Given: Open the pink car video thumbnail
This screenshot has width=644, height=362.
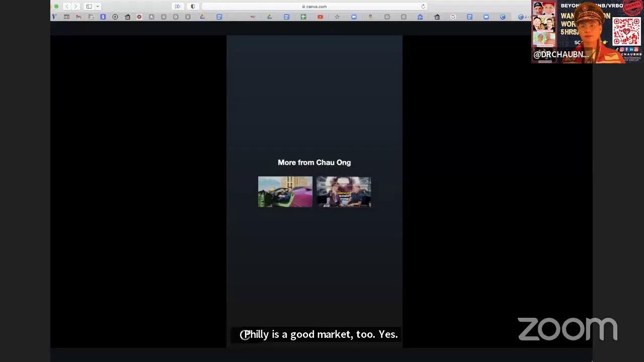Looking at the screenshot, I should (285, 192).
